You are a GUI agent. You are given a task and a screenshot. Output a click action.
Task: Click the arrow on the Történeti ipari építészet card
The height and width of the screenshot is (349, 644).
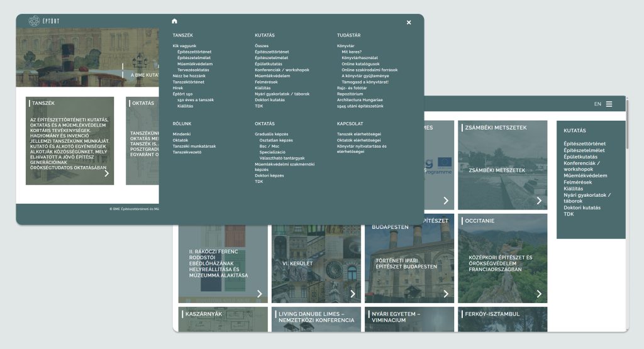[x=446, y=294]
